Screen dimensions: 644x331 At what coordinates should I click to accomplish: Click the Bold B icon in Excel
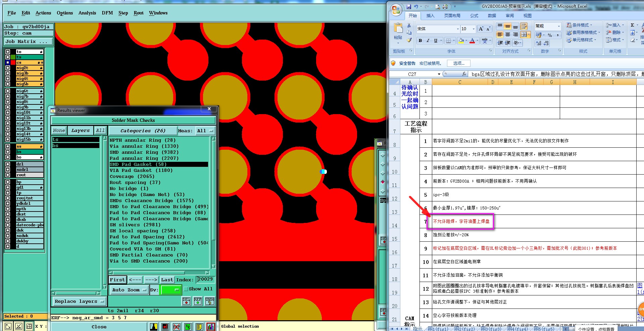[x=420, y=41]
